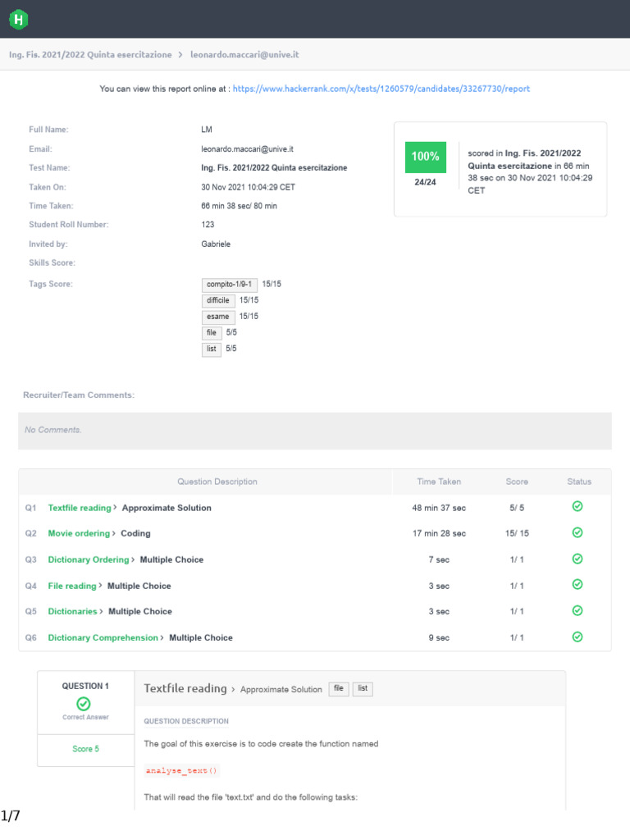Select the esame tag under Tags Score
The height and width of the screenshot is (840, 630).
click(218, 317)
